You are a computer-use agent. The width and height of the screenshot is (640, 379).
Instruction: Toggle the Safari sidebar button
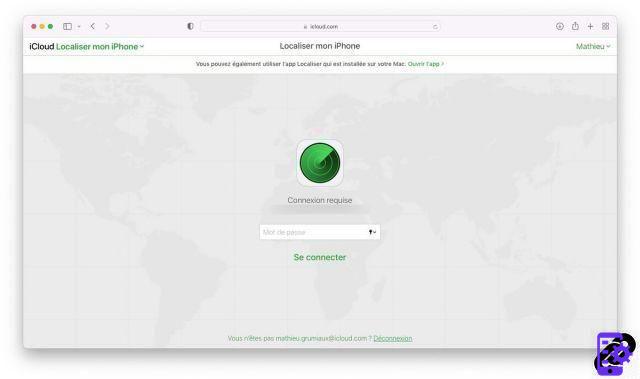click(67, 27)
